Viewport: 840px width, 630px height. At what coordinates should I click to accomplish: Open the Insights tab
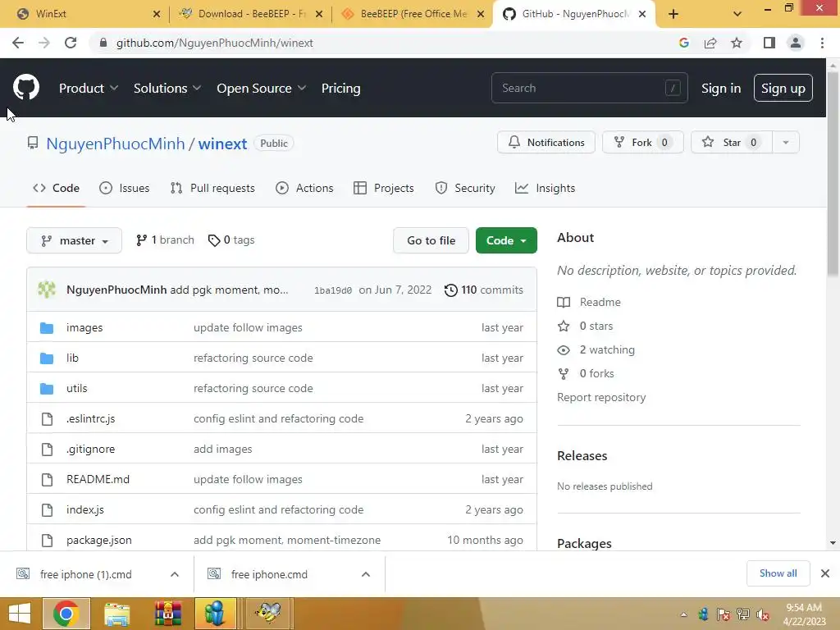(x=545, y=188)
